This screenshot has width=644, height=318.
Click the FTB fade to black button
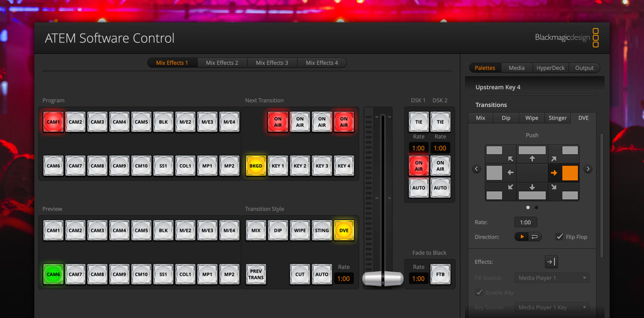[x=440, y=274]
